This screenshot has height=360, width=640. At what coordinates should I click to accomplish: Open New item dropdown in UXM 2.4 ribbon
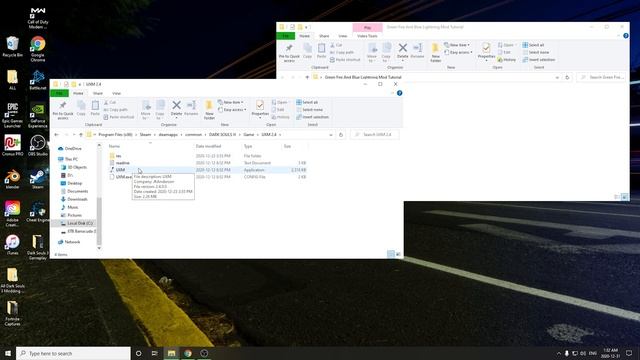point(231,102)
